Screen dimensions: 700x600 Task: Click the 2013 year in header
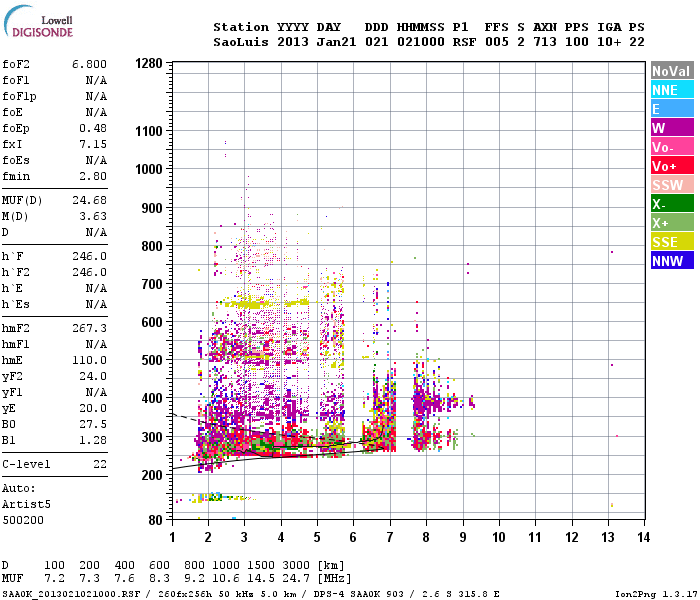pyautogui.click(x=293, y=42)
